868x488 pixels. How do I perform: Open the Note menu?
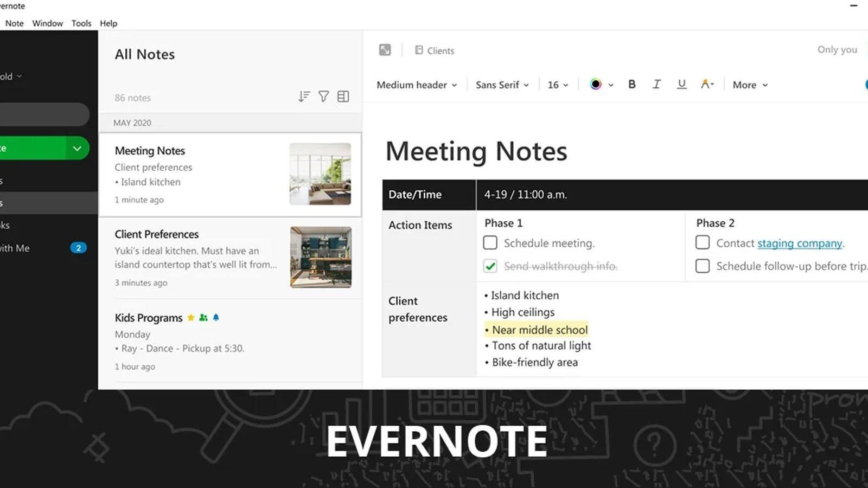coord(15,23)
